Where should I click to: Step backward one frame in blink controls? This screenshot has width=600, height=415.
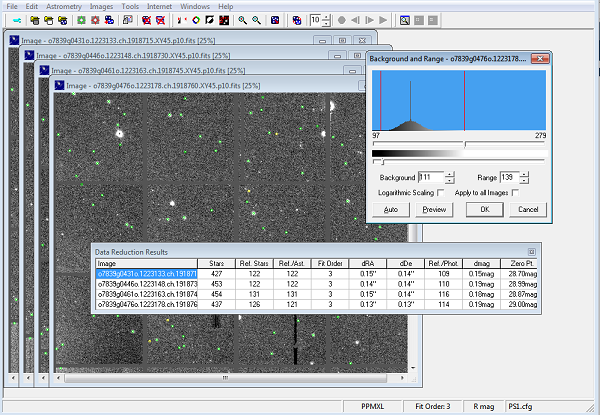[355, 20]
